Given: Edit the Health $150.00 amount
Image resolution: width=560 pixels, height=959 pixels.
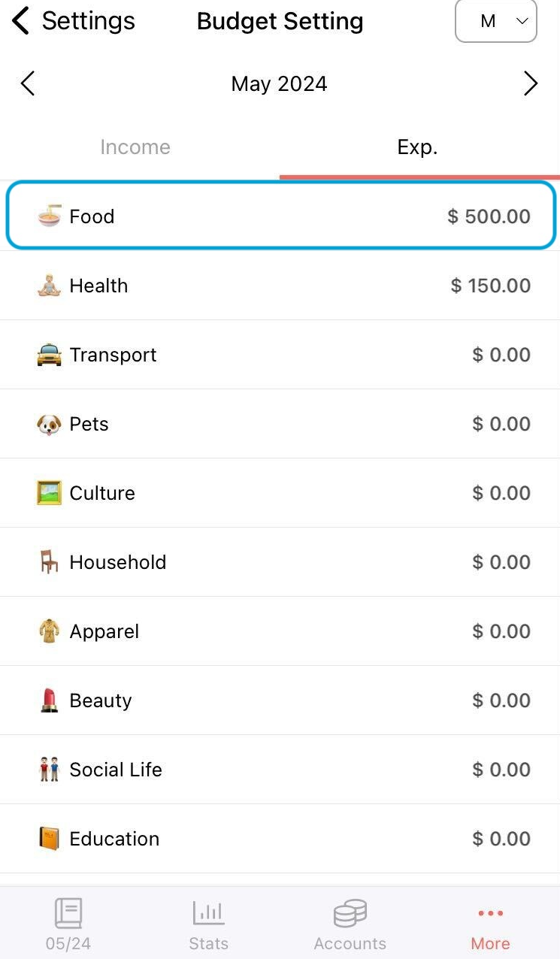Looking at the screenshot, I should click(x=490, y=286).
